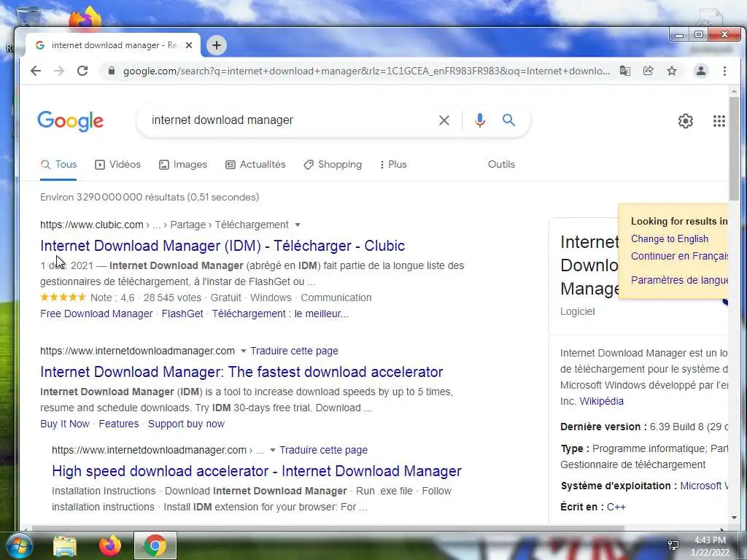Click the translate page icon in address bar
747x560 pixels.
pyautogui.click(x=625, y=71)
